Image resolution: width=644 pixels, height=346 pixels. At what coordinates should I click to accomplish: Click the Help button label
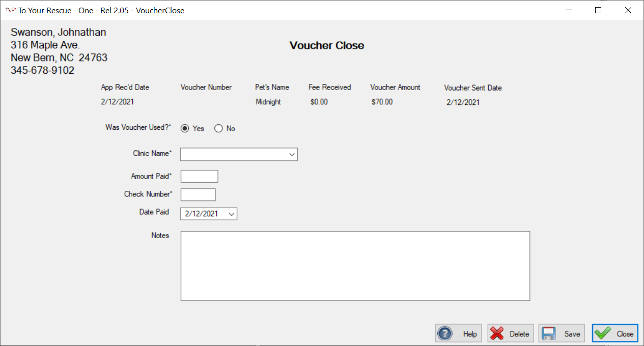pyautogui.click(x=470, y=334)
